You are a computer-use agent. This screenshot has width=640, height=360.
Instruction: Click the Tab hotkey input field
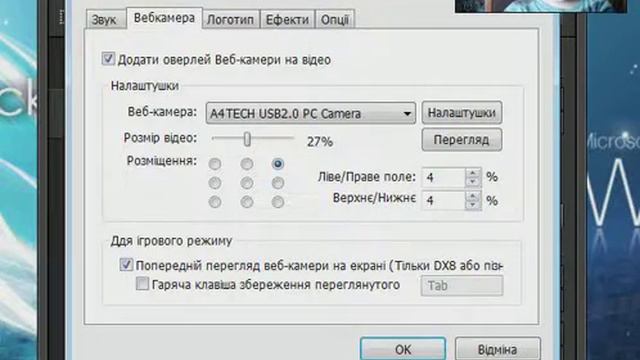pyautogui.click(x=462, y=286)
